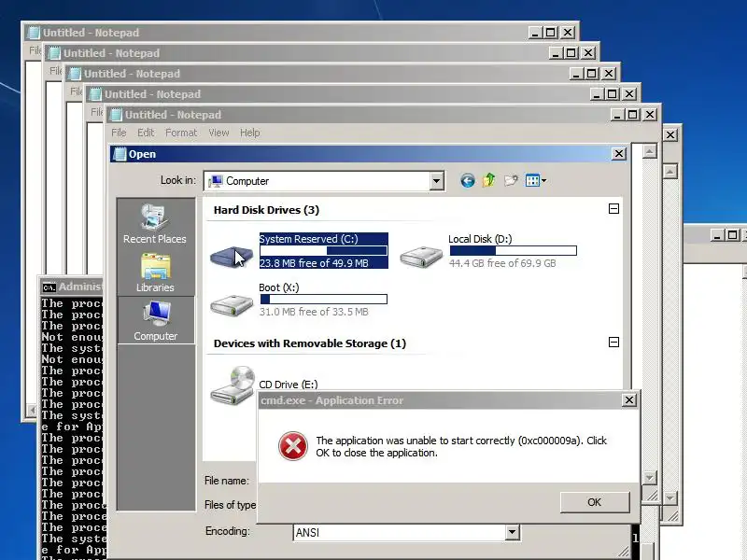The image size is (747, 560).
Task: Close the Open dialog
Action: click(x=618, y=154)
